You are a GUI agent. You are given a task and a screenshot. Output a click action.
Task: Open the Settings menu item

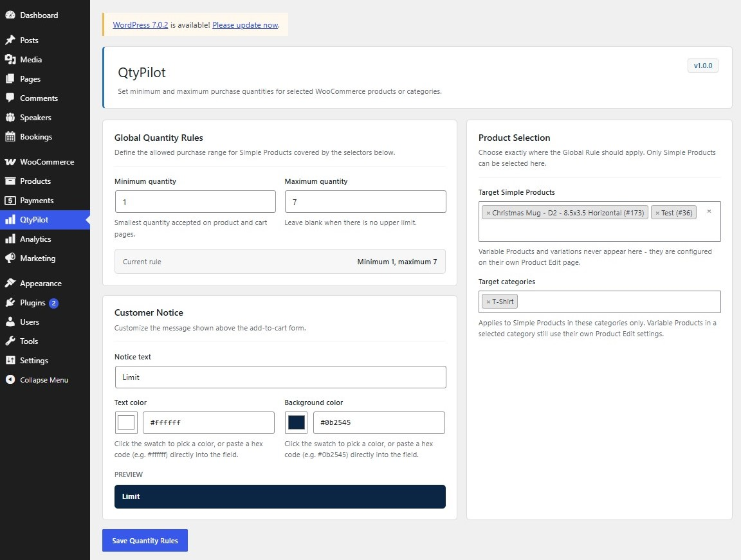45,360
